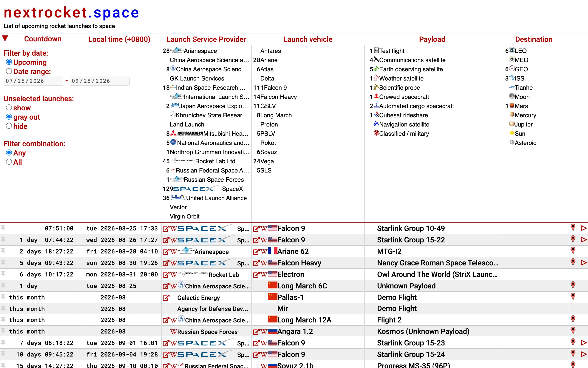Select the Kosmos (Unknown Payload) entry
588x368 pixels.
(x=423, y=331)
